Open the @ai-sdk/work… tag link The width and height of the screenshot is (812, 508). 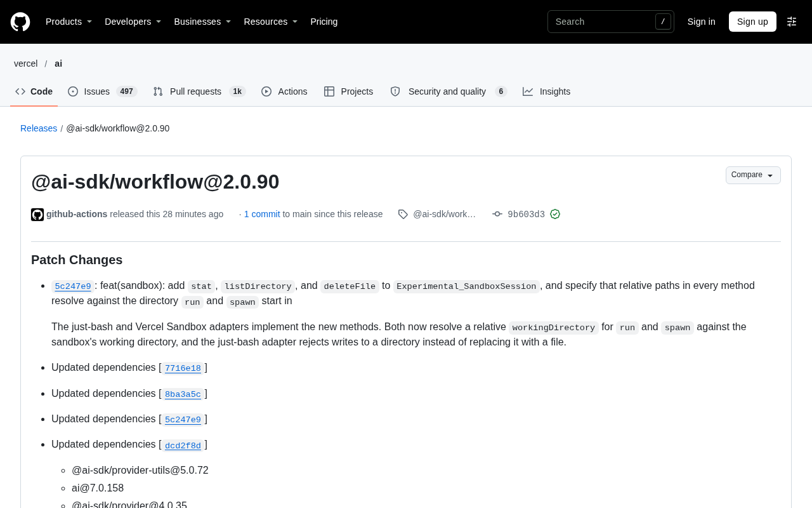click(445, 214)
